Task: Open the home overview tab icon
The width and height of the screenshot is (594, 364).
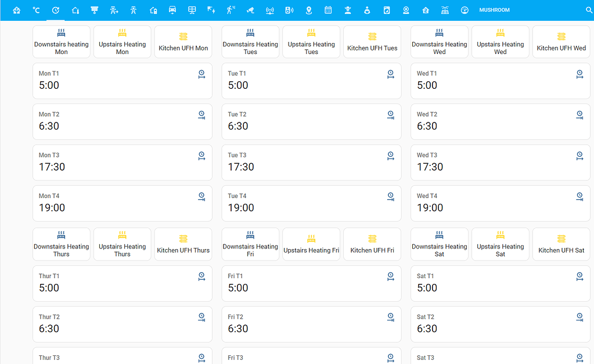Action: tap(17, 10)
